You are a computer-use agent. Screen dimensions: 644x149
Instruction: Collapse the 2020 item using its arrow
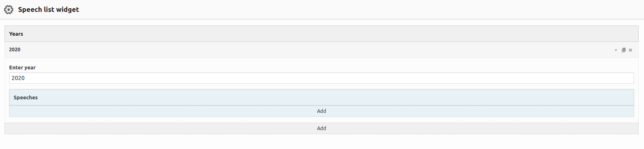616,50
